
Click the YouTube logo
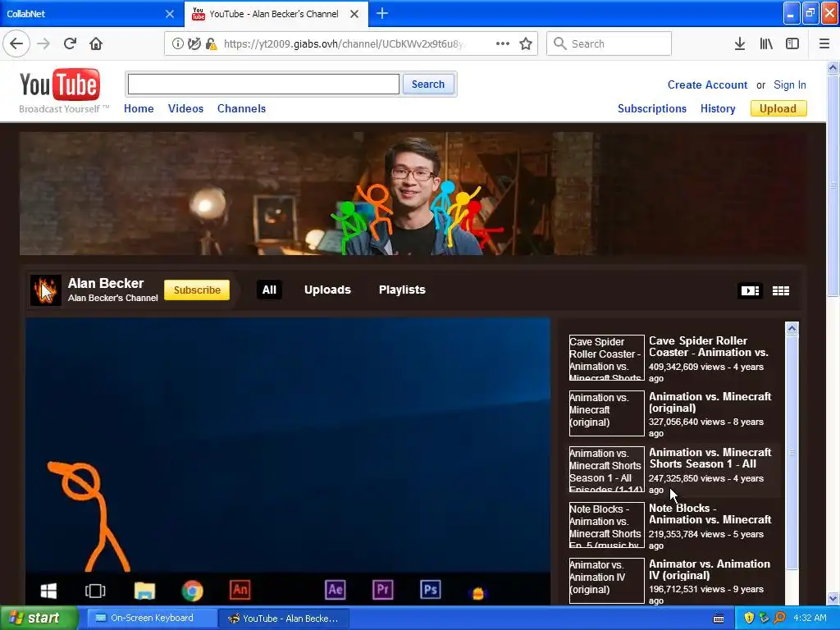[x=59, y=84]
